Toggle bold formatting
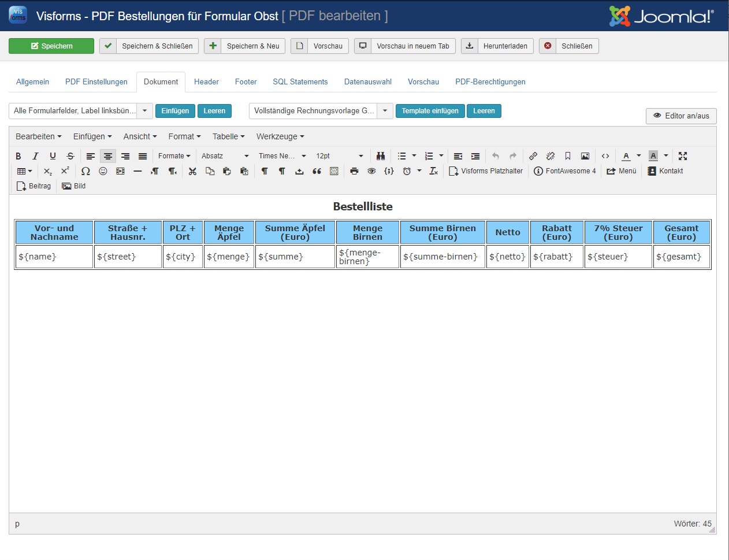Screen dimensions: 729x560 point(18,156)
